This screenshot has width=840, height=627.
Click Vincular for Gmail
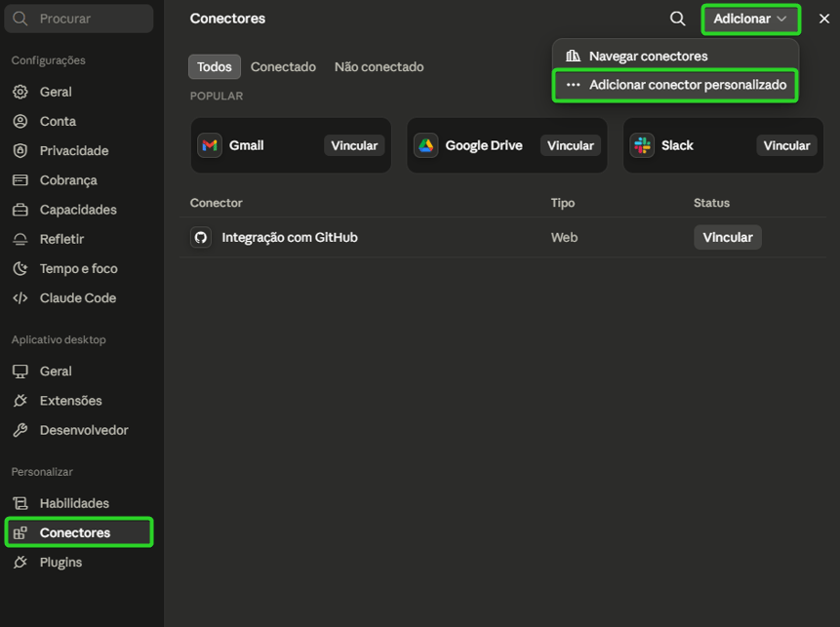(354, 145)
